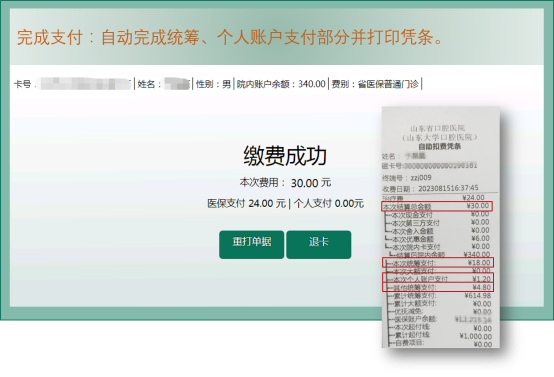Image resolution: width=554 pixels, height=377 pixels.
Task: Select the 缴费成功 payment success heading
Action: coord(285,156)
